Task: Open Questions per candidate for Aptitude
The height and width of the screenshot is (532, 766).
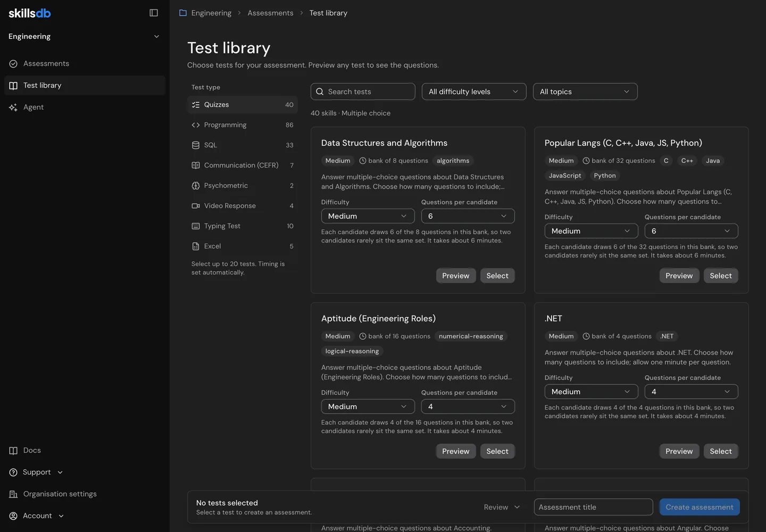Action: (468, 406)
